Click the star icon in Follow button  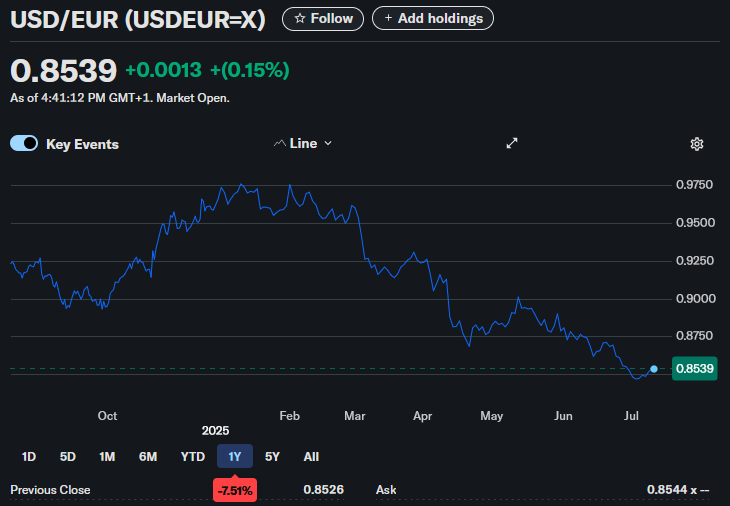300,19
